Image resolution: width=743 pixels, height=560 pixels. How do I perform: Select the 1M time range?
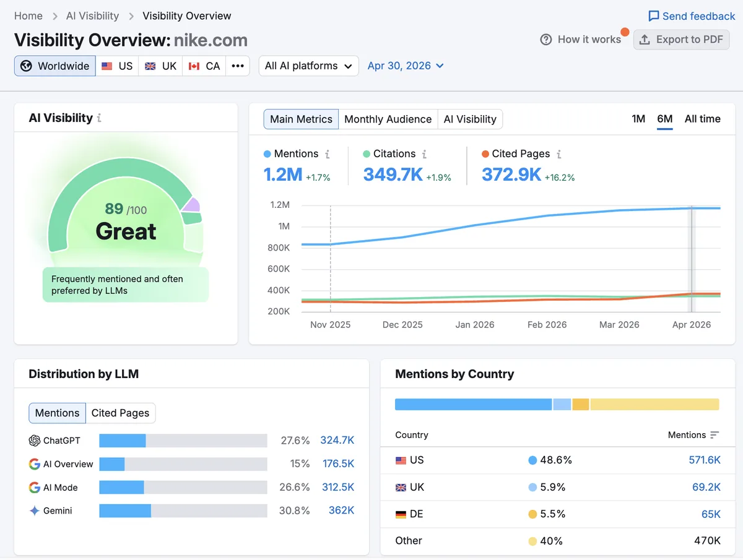click(638, 119)
